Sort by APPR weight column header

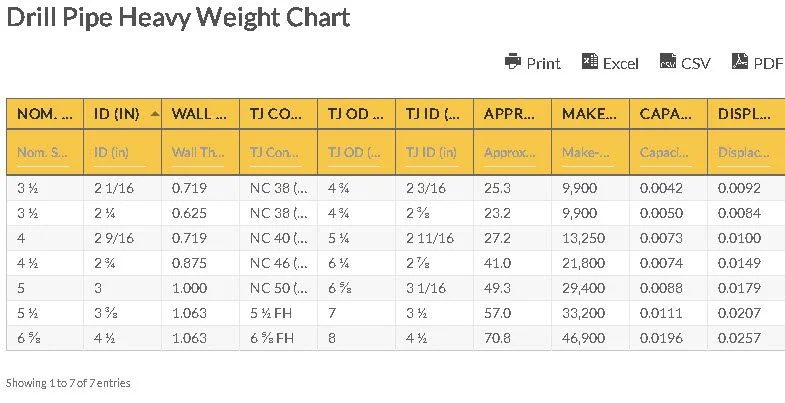(x=512, y=114)
